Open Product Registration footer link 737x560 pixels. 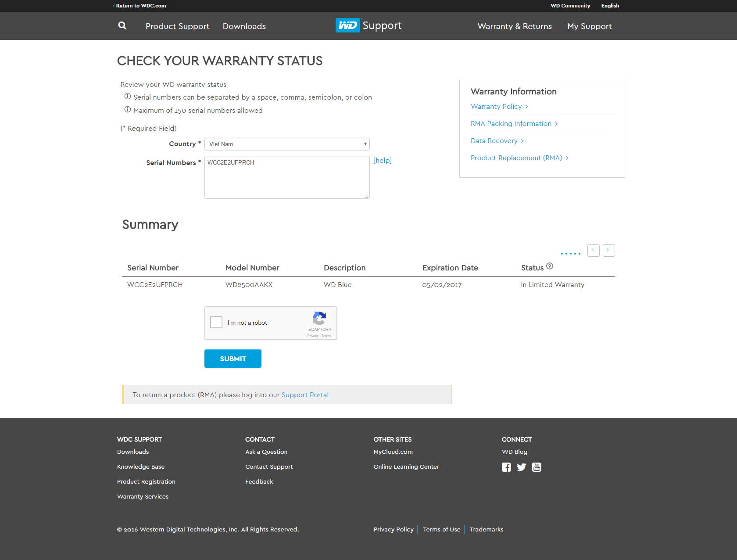pos(146,481)
